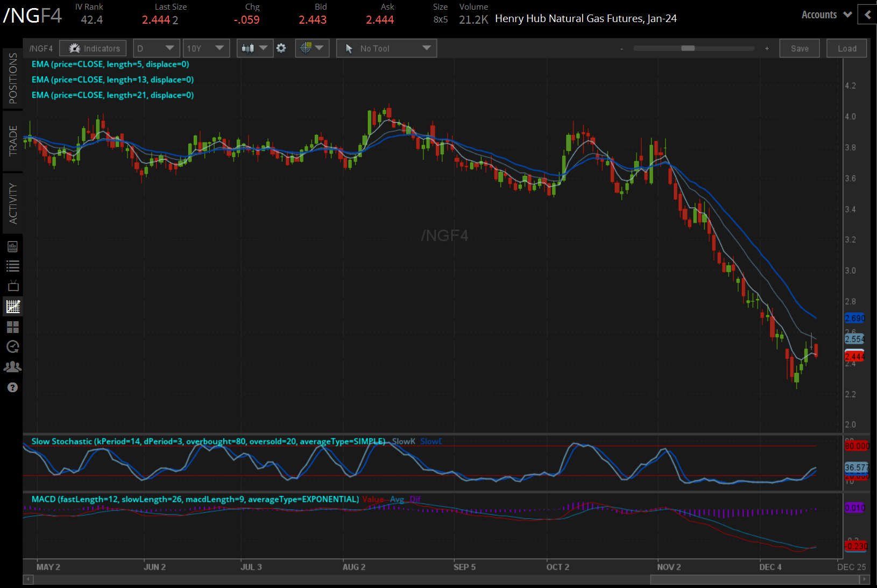Open the 10Y range dropdown

point(206,48)
